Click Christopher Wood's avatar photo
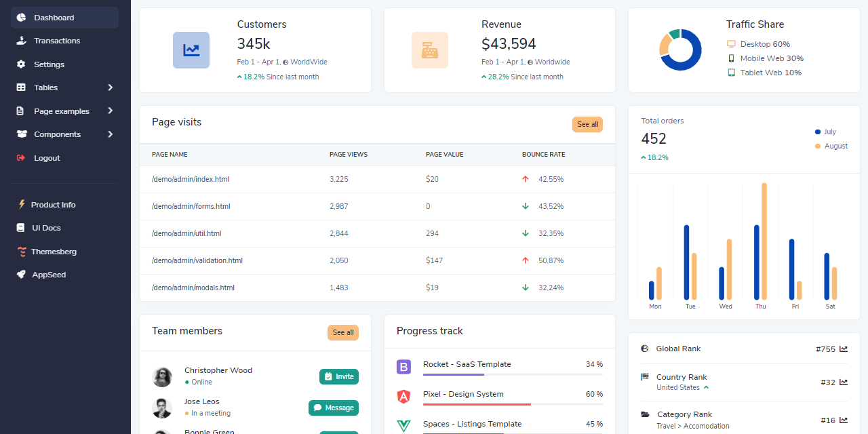The height and width of the screenshot is (434, 868). tap(162, 376)
